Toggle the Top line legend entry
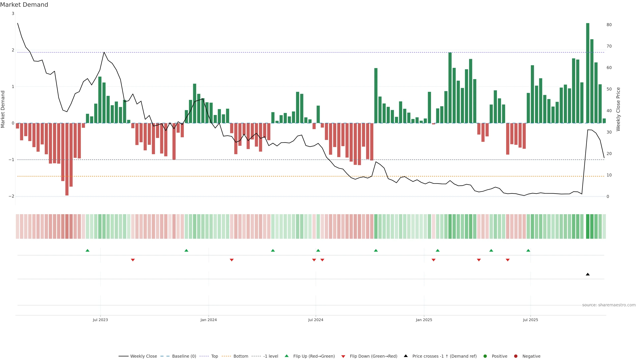This screenshot has width=644, height=362. point(214,356)
